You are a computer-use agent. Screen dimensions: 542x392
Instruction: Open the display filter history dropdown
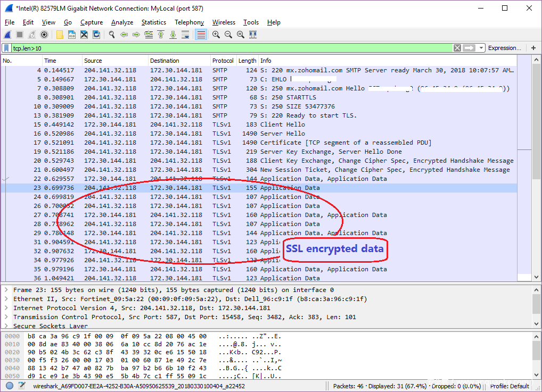click(x=481, y=48)
